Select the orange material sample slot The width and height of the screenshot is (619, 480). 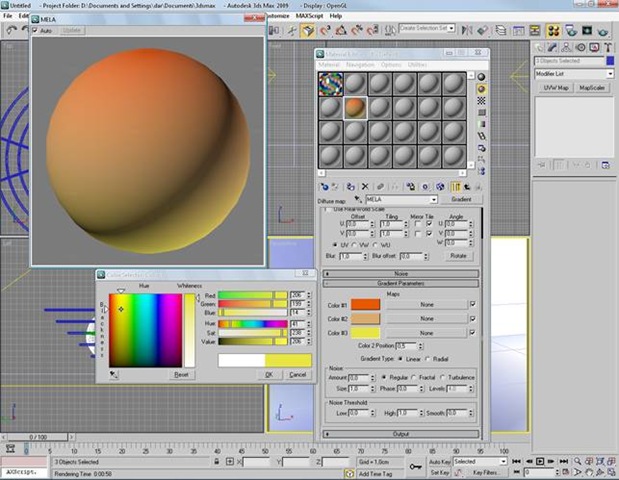pos(356,106)
